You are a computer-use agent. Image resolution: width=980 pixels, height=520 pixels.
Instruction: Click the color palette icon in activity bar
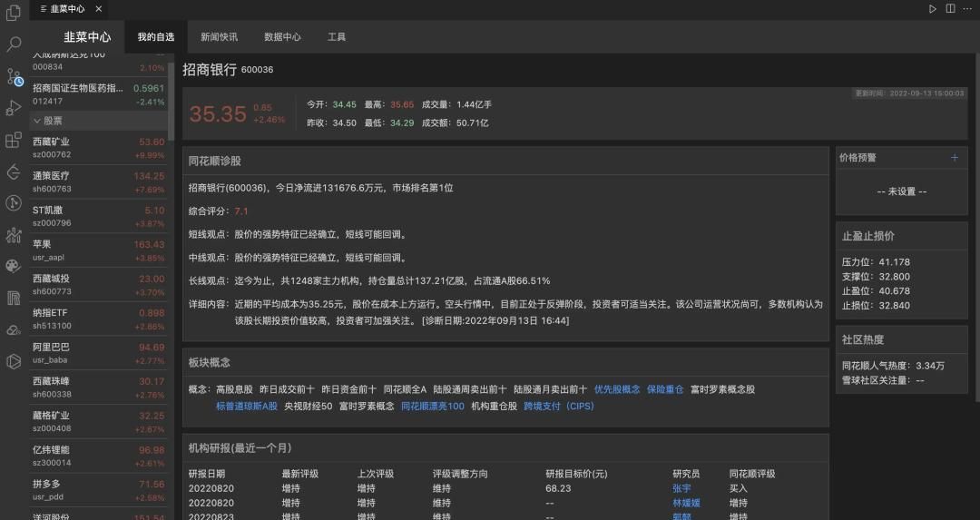coord(13,266)
